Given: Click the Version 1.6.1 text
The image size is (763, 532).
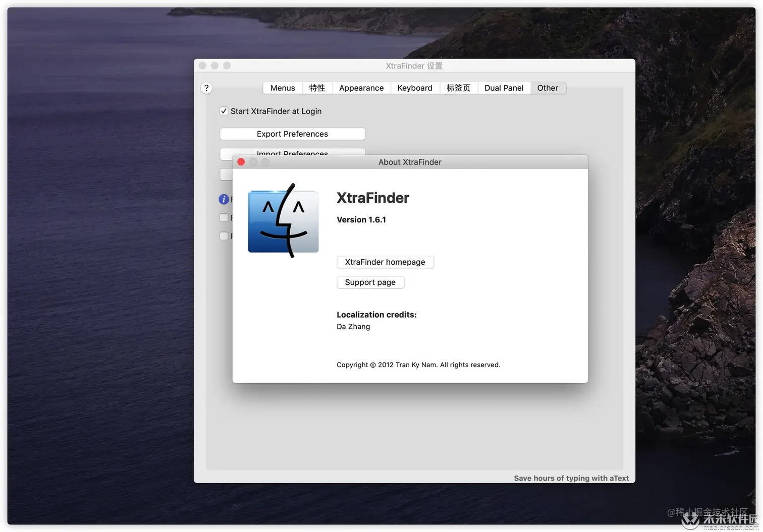Looking at the screenshot, I should (361, 219).
